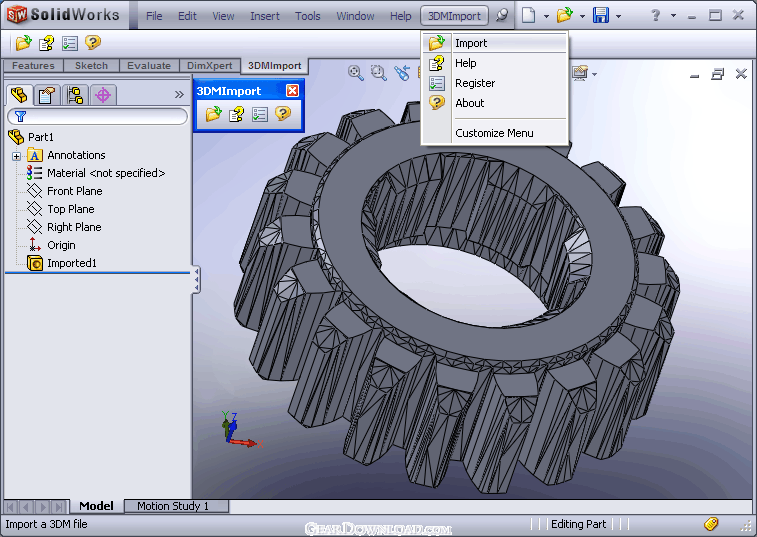Click the Save icon
The height and width of the screenshot is (537, 757).
[x=601, y=15]
